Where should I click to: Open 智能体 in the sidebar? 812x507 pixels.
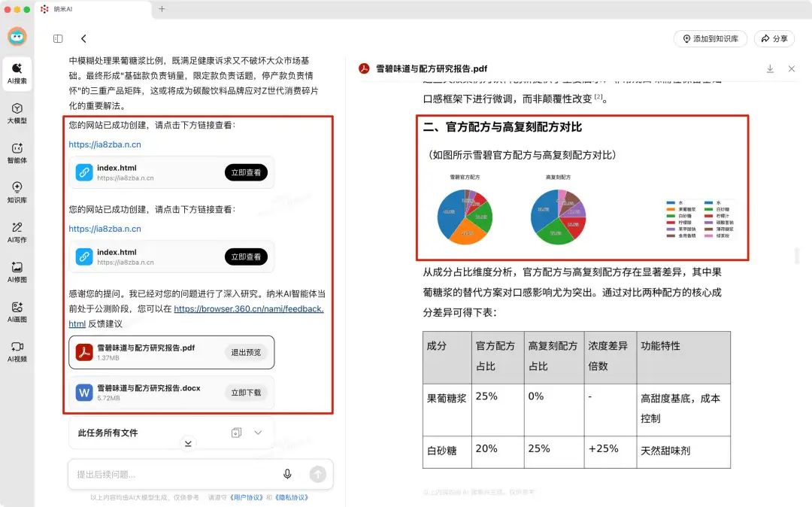17,153
